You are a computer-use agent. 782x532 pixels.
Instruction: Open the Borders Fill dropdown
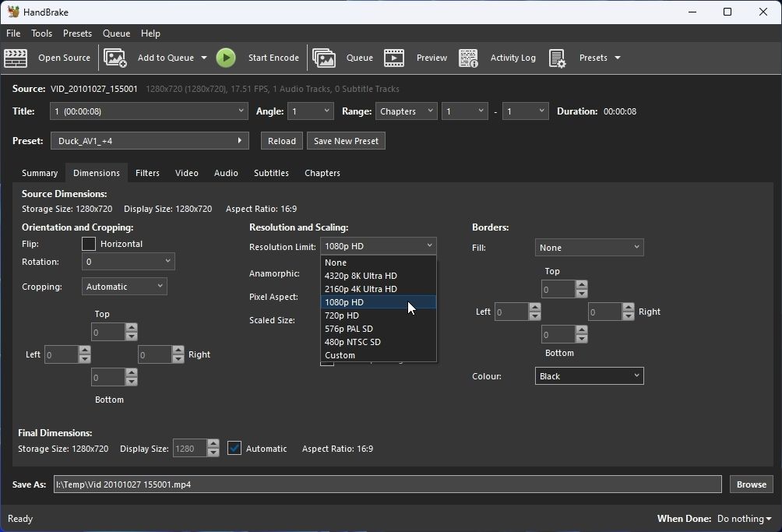pos(589,248)
